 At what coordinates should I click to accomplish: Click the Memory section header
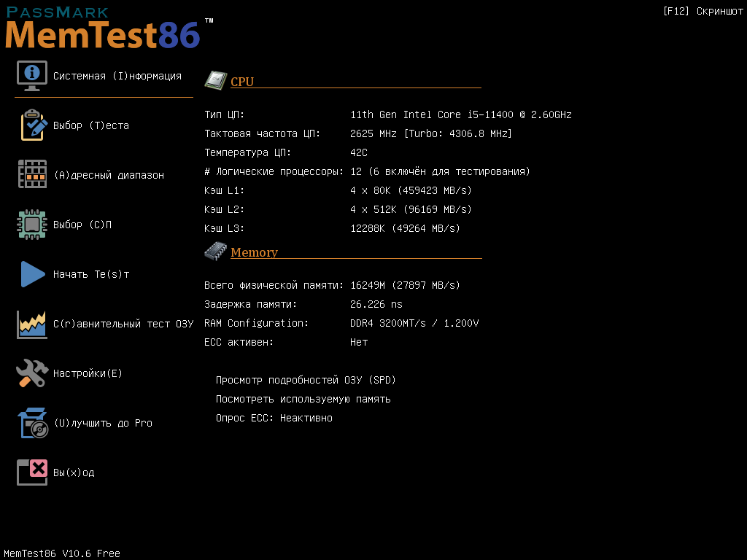click(254, 252)
